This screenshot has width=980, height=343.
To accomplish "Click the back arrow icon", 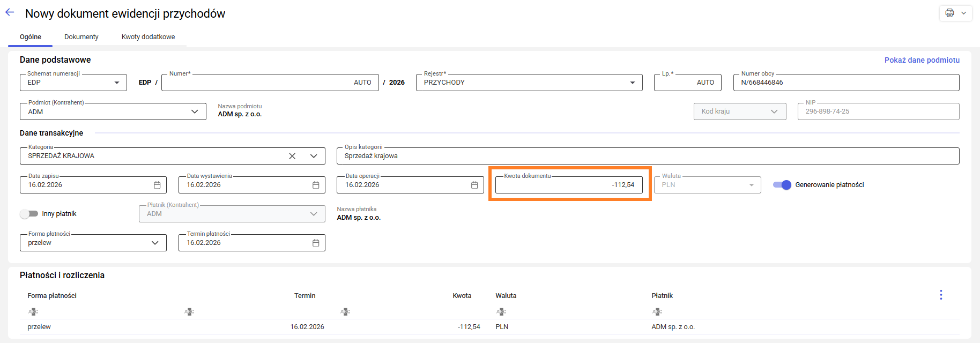I will pyautogui.click(x=10, y=13).
